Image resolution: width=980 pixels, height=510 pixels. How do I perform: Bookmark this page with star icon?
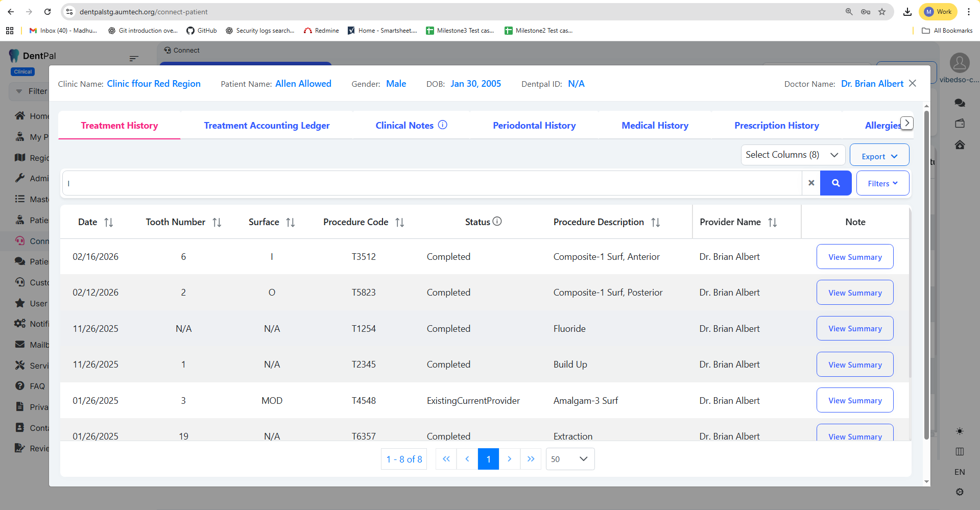pos(882,12)
